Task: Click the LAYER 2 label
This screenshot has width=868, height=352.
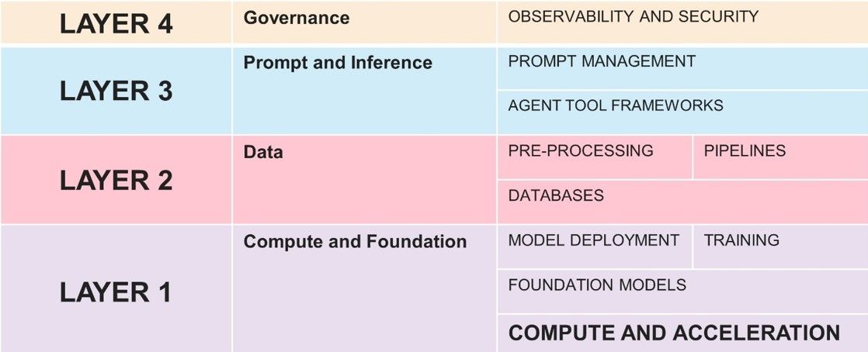Action: (x=116, y=181)
